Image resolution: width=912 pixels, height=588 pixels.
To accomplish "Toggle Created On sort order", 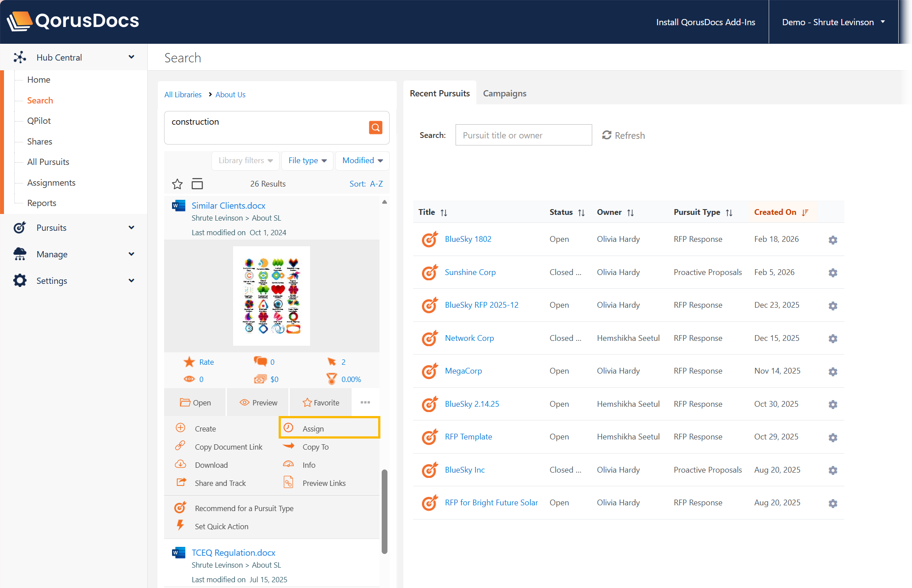I will coord(805,213).
